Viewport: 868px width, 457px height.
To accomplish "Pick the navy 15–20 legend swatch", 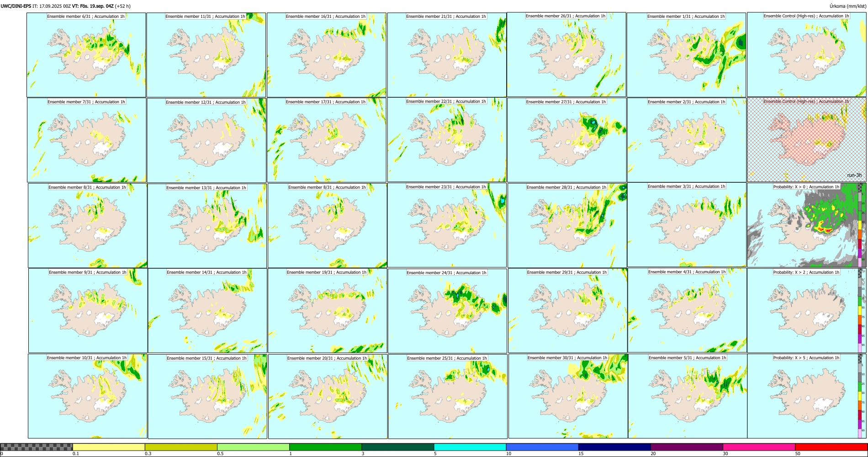I will click(x=614, y=447).
